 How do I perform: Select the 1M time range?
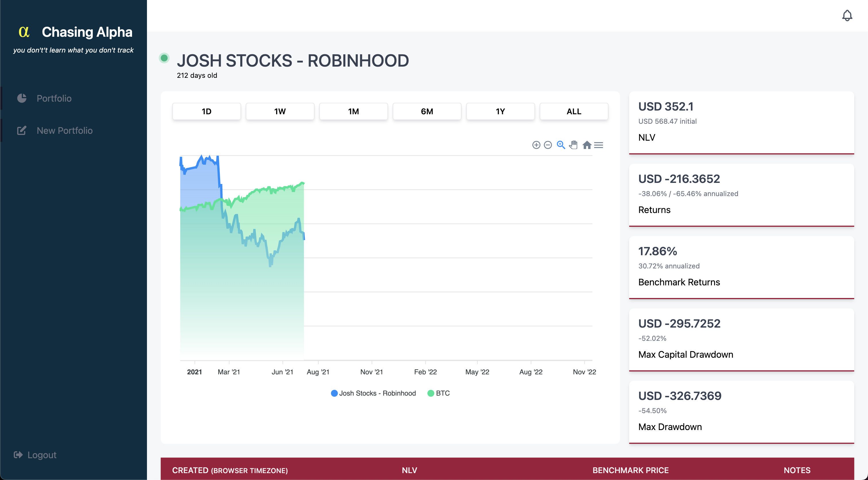tap(353, 111)
